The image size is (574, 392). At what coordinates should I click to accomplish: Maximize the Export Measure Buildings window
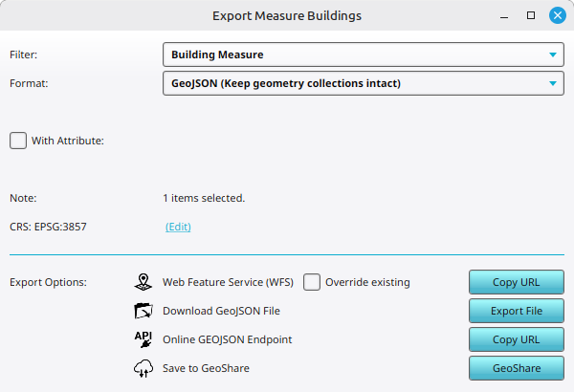point(531,16)
